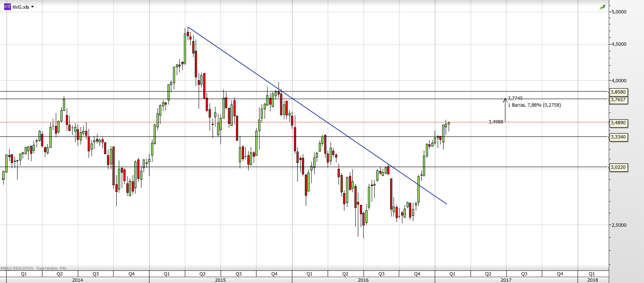
Task: Select the 3,0220 price level label
Action: click(618, 167)
